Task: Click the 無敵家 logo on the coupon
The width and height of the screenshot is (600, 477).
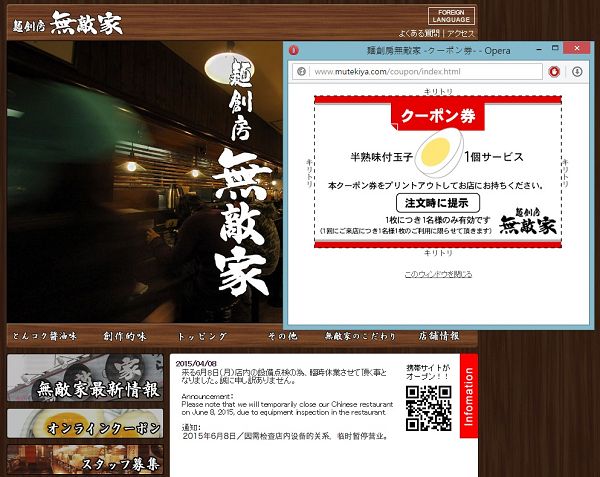Action: coord(528,221)
